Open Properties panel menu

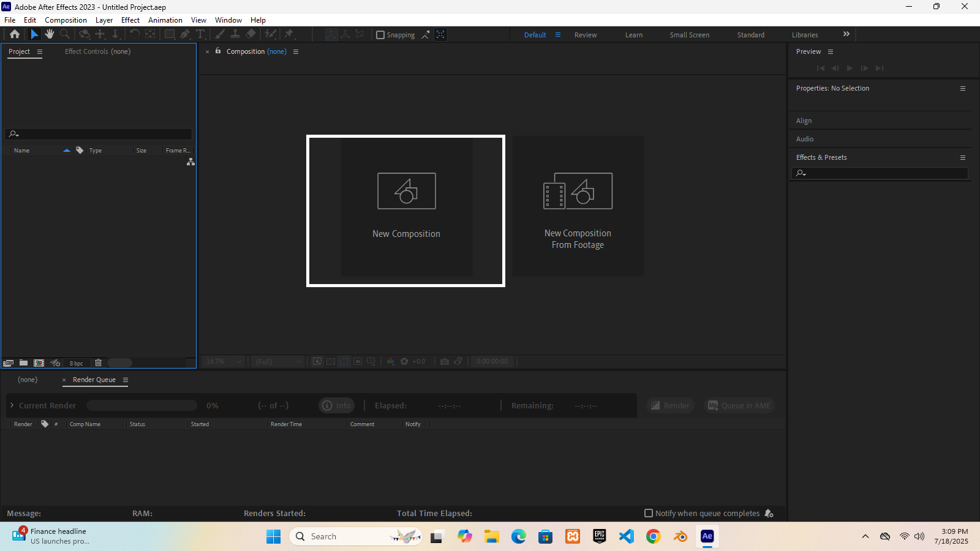pos(963,89)
